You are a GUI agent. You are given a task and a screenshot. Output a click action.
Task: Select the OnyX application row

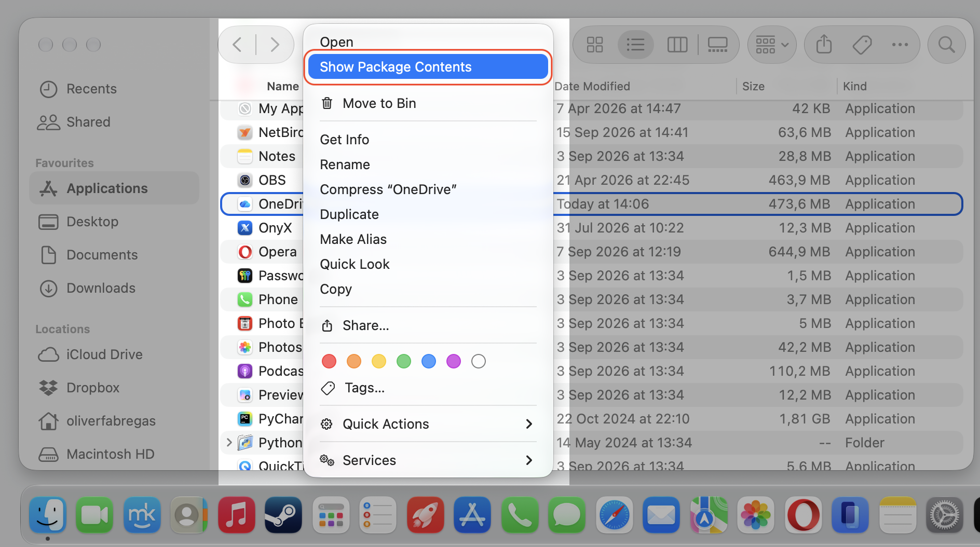592,228
